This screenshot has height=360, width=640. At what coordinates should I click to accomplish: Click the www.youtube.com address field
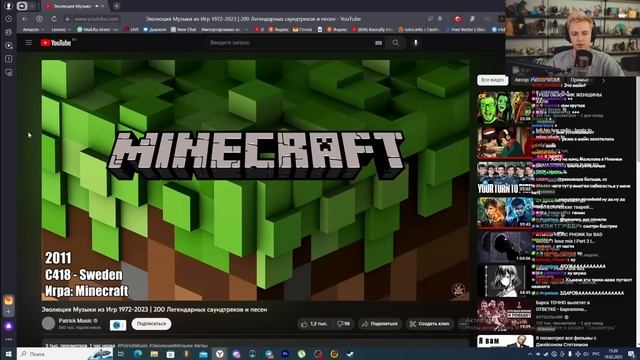coord(96,19)
